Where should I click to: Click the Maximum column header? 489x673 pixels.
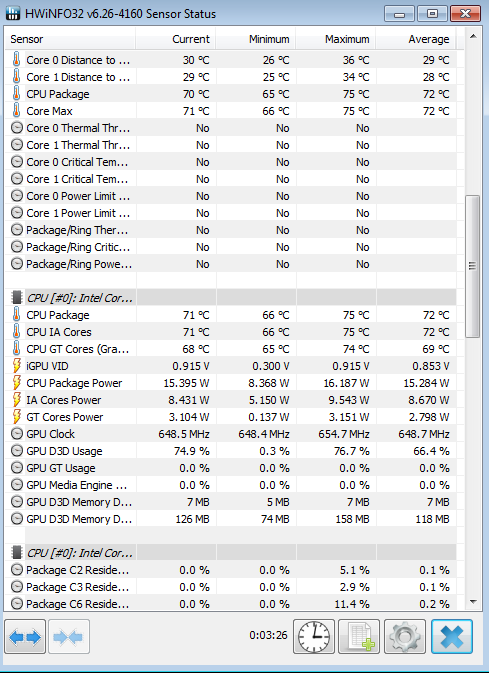336,39
